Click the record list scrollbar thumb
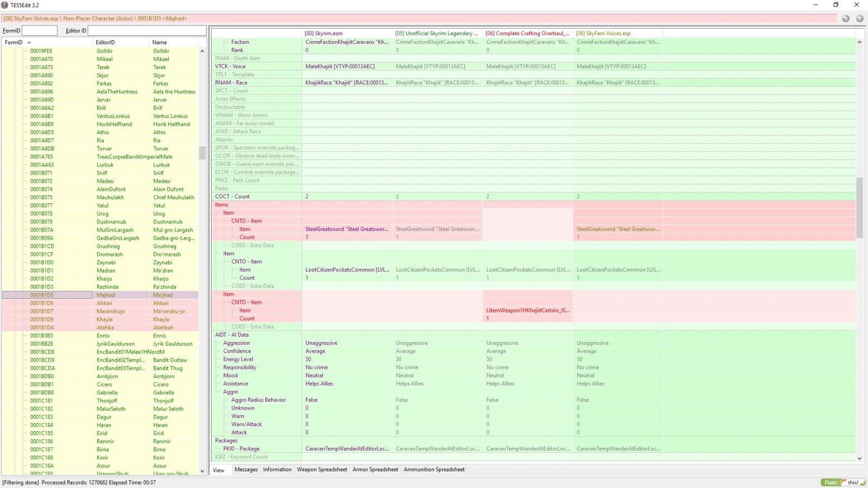The image size is (868, 488). [202, 153]
